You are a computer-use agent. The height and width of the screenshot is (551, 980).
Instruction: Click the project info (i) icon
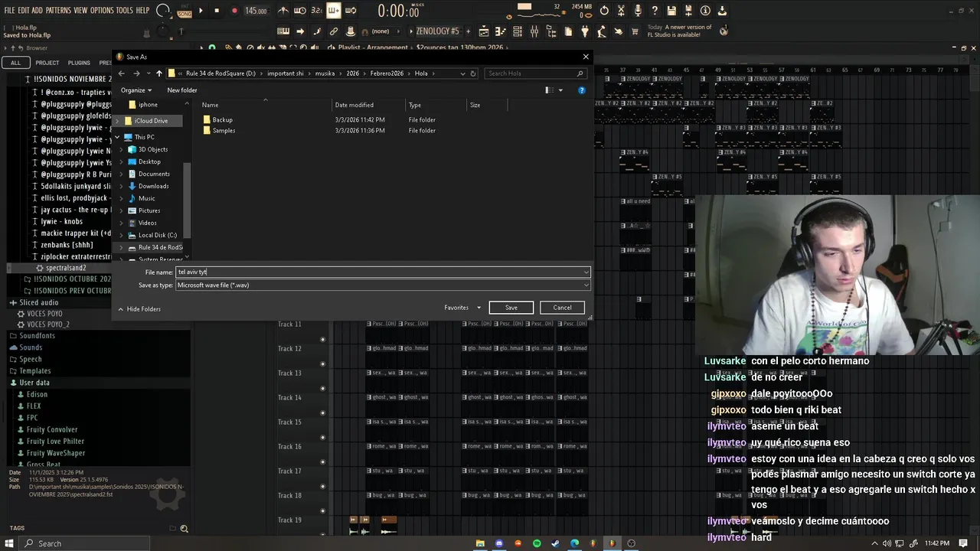tap(705, 11)
